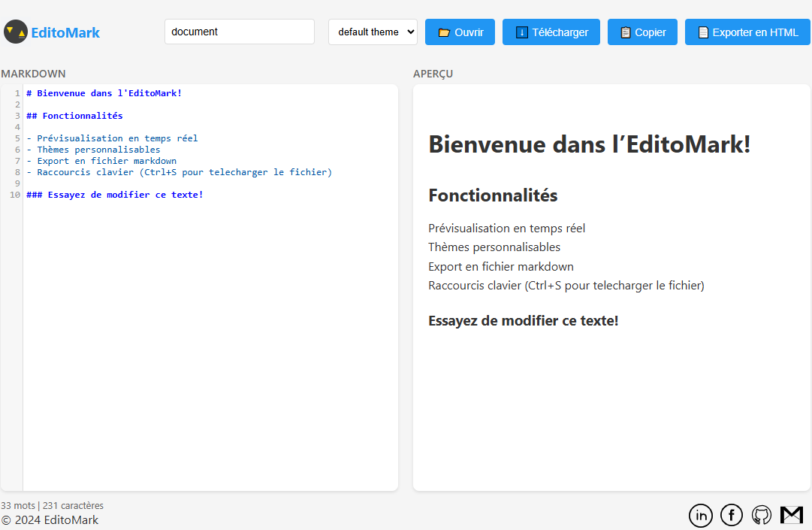Click the MARKDOWN panel label
This screenshot has height=530, width=812.
pyautogui.click(x=33, y=74)
